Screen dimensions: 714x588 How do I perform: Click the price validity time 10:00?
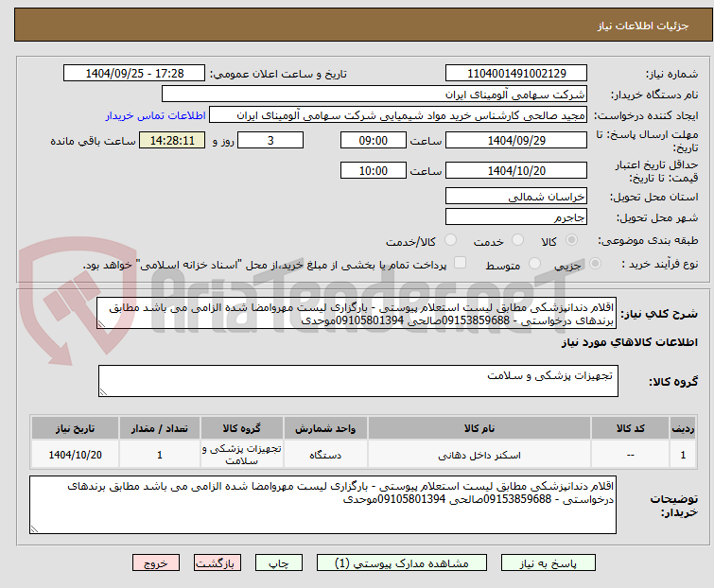click(374, 171)
